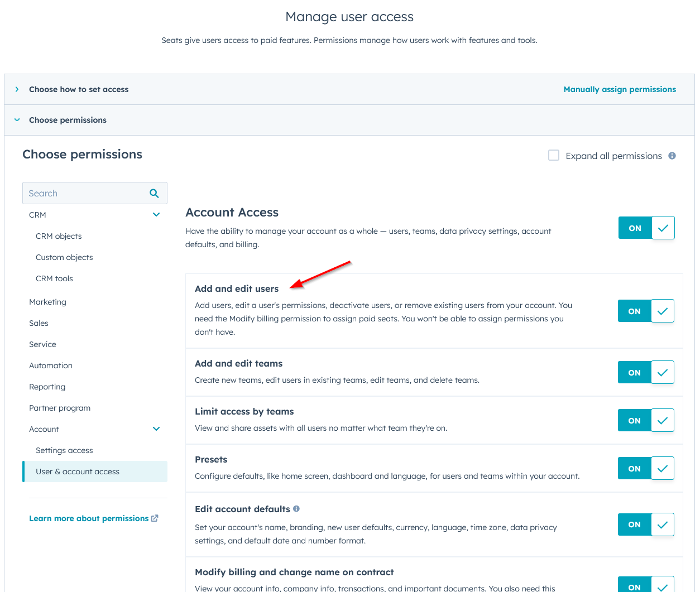The height and width of the screenshot is (592, 700).
Task: Collapse the Account section in the sidebar
Action: coord(156,429)
